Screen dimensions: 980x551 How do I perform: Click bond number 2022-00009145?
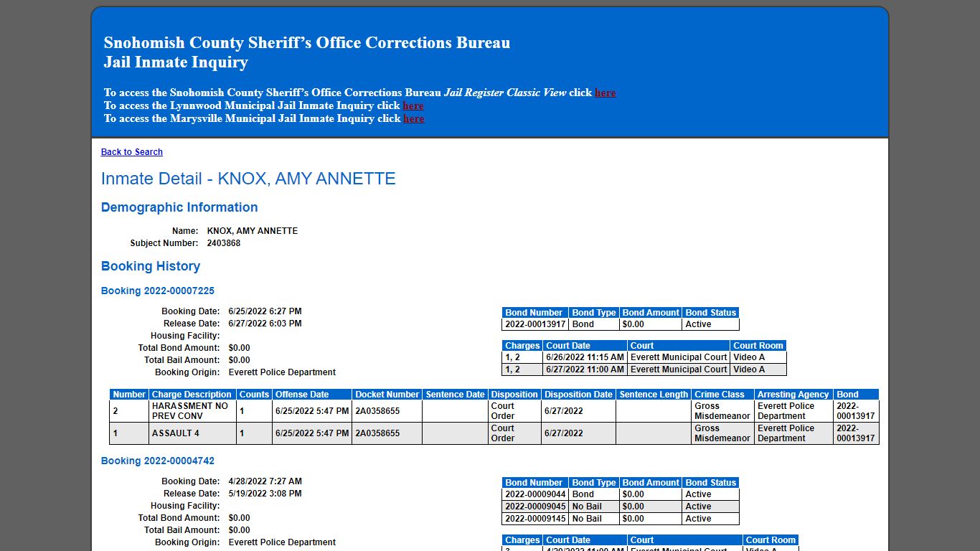pyautogui.click(x=535, y=519)
